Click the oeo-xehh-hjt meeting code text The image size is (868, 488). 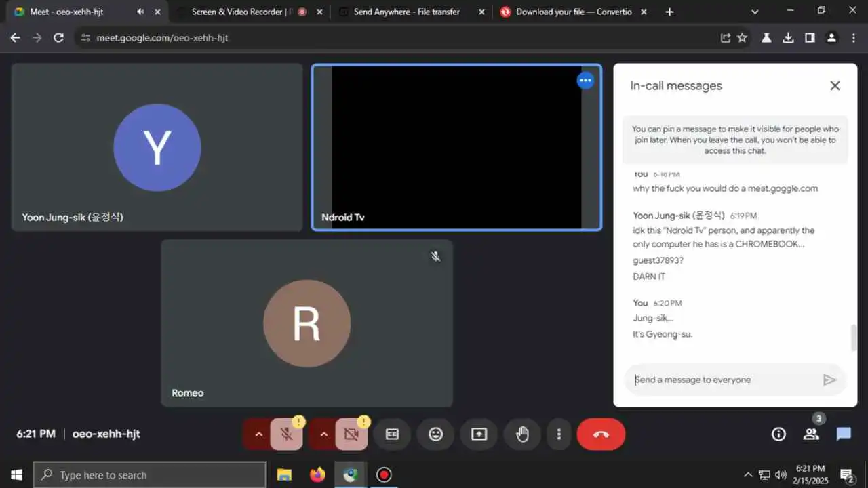pyautogui.click(x=106, y=434)
